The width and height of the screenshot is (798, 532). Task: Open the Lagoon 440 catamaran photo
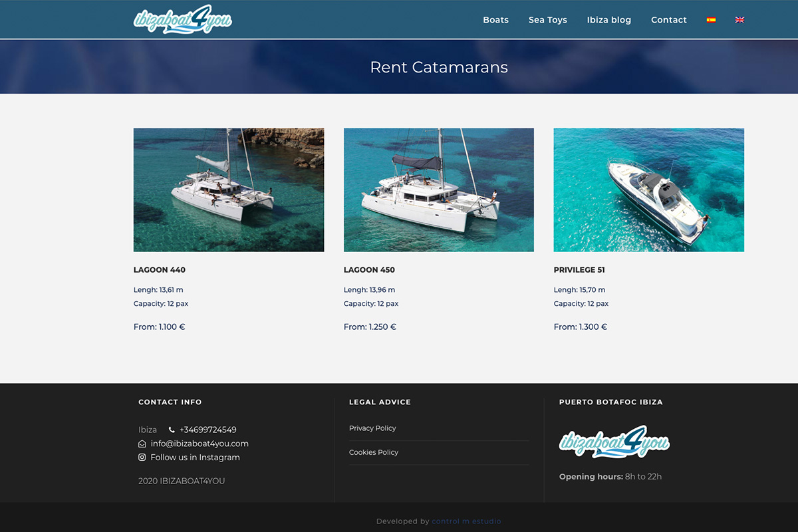point(229,190)
